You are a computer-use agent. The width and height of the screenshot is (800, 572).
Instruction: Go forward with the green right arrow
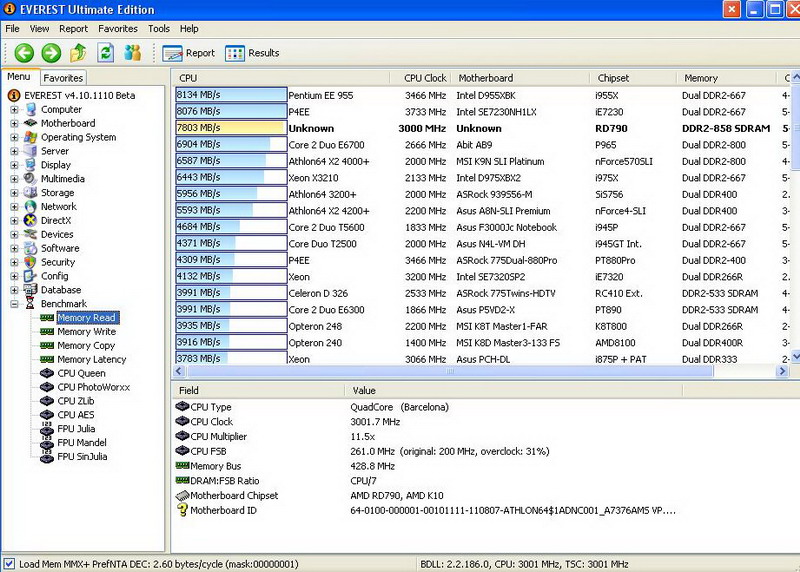51,53
